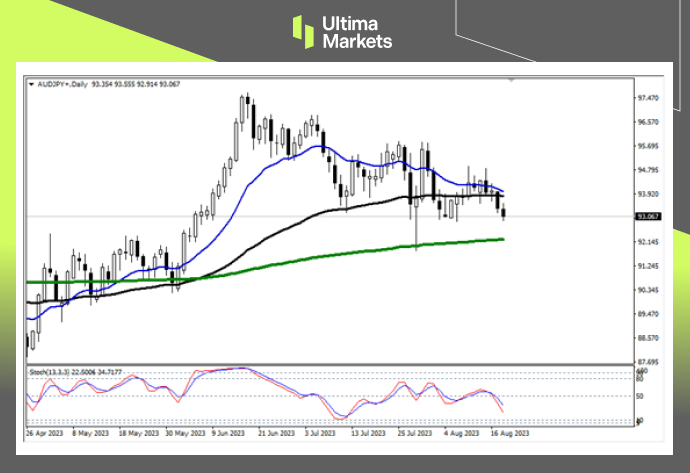Click the 21 Jun 2023 date label
Image resolution: width=690 pixels, height=473 pixels.
pos(276,433)
